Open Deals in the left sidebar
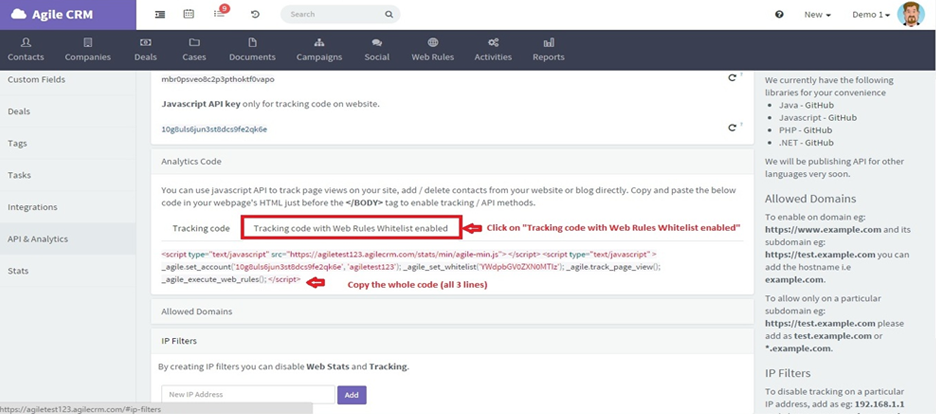This screenshot has width=936, height=415. point(68,112)
